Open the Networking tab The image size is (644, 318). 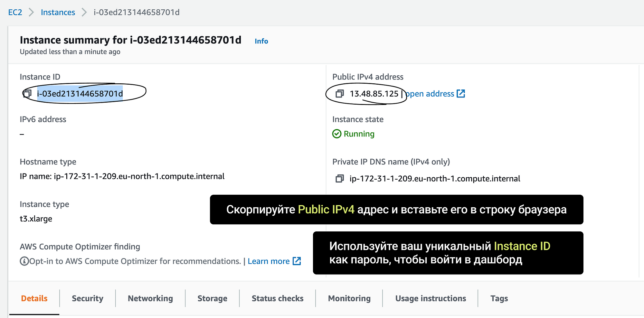[x=150, y=298]
